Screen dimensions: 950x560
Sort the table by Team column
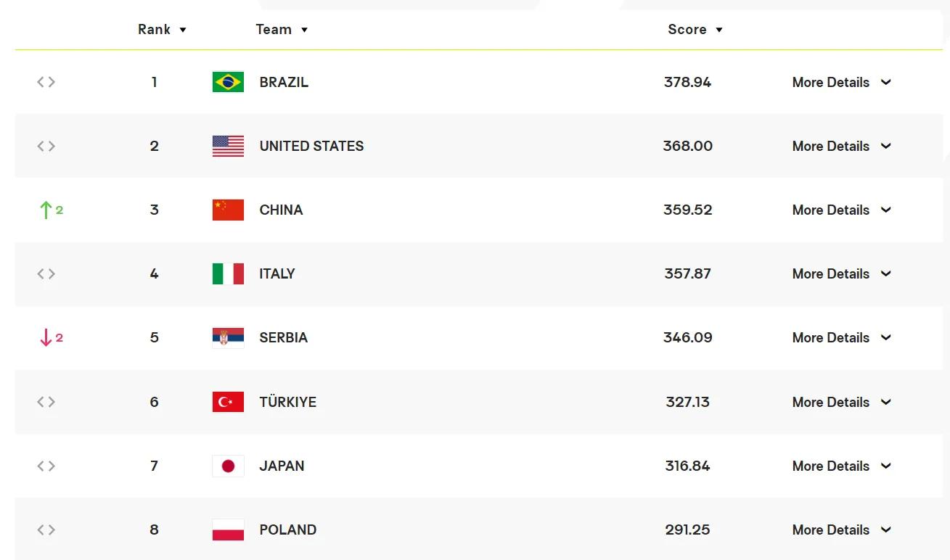coord(282,30)
